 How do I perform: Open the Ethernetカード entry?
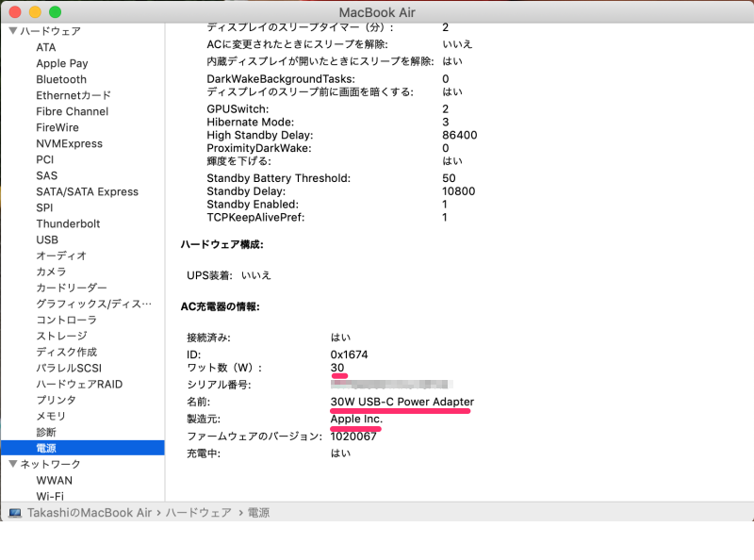click(x=74, y=95)
